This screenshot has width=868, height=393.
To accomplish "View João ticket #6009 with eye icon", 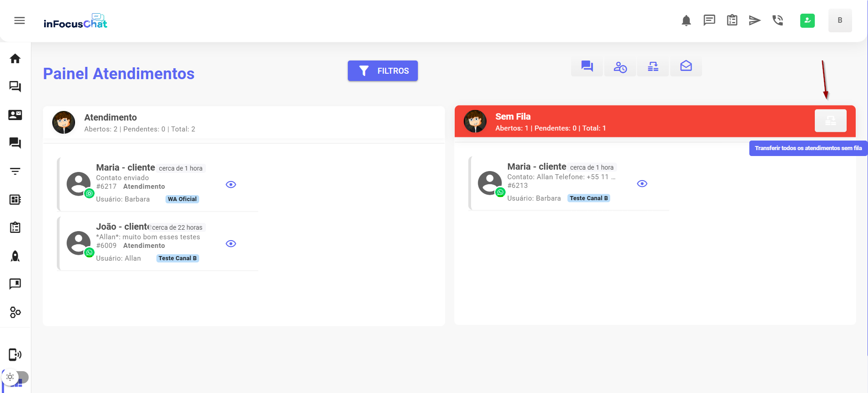I will click(x=231, y=244).
